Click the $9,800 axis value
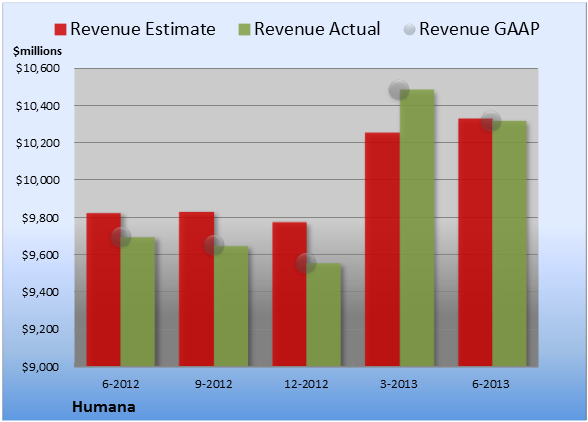 pos(40,218)
